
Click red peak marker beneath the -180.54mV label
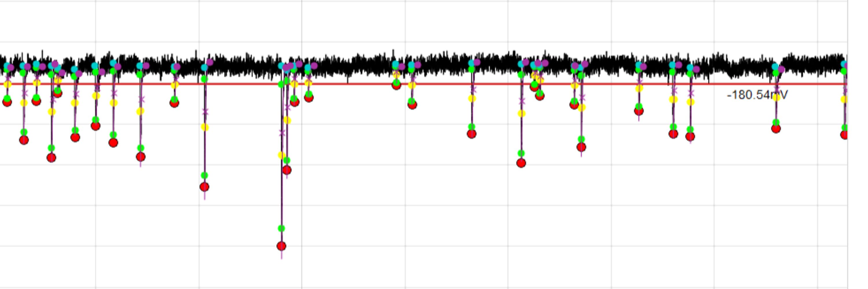point(776,129)
